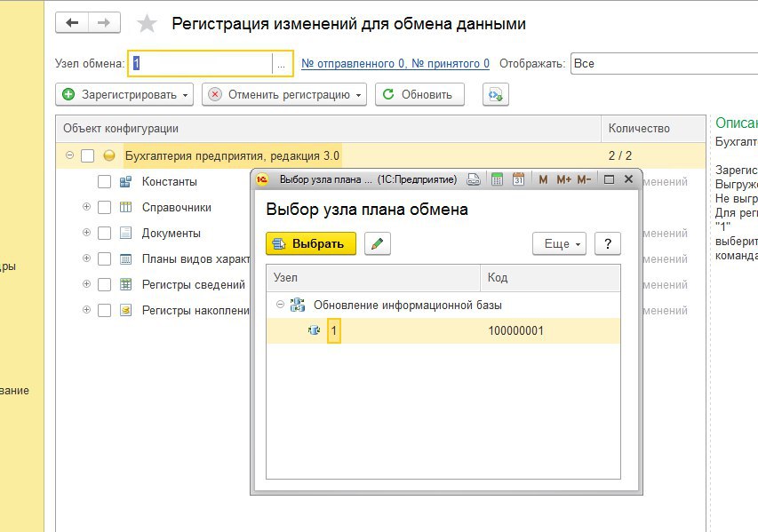This screenshot has width=758, height=532.
Task: Select the Обновление информационной базы row
Action: pyautogui.click(x=443, y=305)
